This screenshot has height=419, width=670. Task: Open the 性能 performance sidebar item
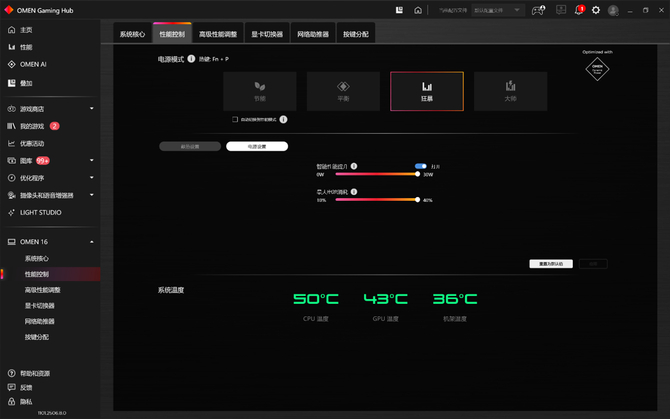tap(26, 47)
